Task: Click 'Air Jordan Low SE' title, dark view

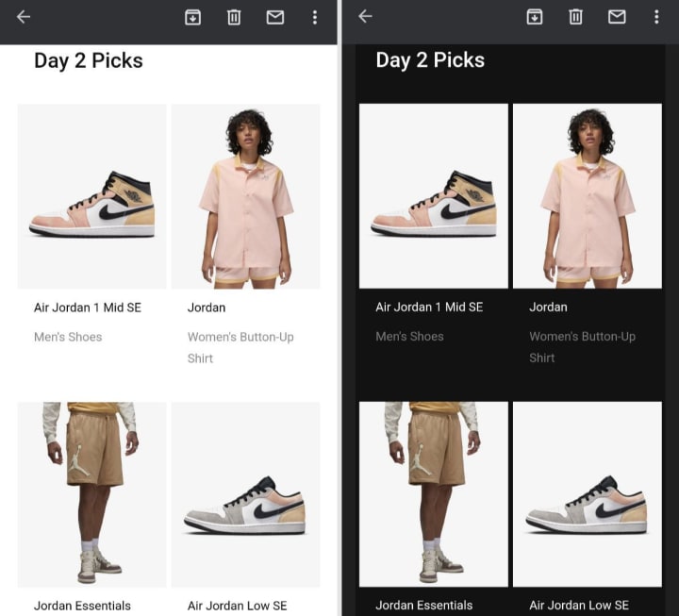Action: tap(579, 606)
